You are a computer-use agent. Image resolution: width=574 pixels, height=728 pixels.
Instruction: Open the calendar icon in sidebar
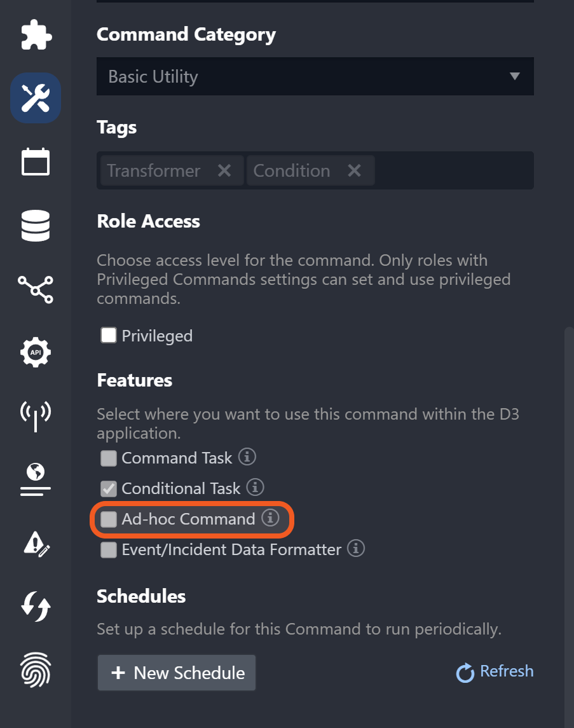click(36, 161)
